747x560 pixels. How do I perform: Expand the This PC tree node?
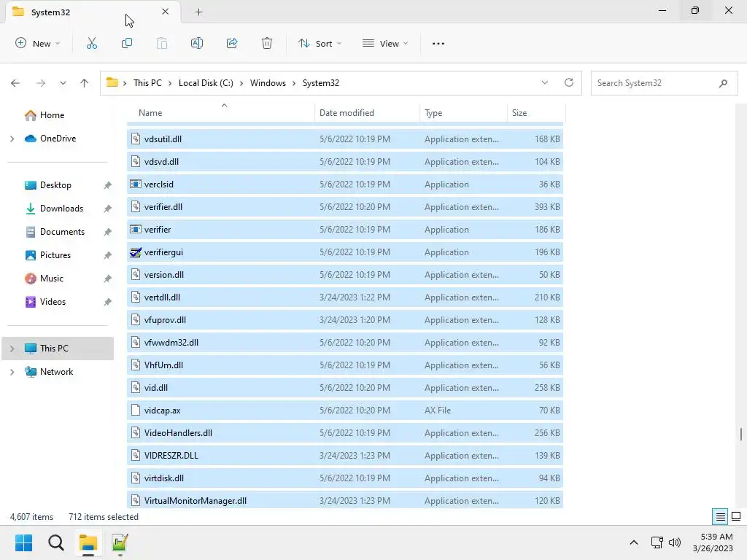click(x=12, y=349)
